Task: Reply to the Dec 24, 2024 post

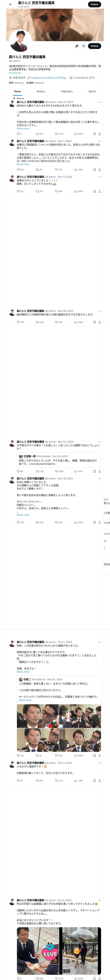Action: [18, 471]
